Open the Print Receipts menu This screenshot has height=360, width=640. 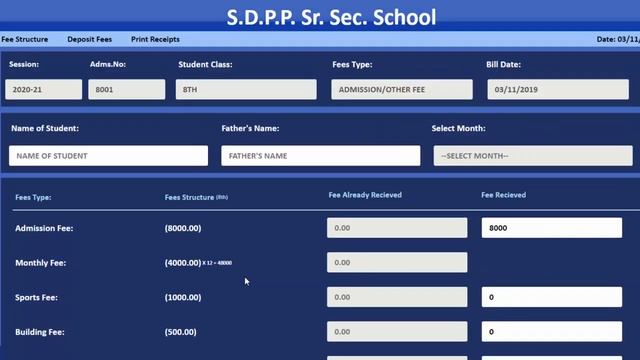[x=155, y=39]
